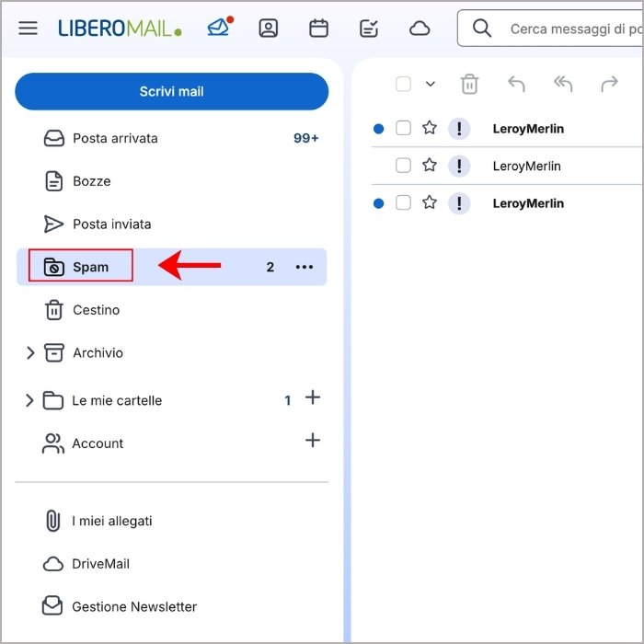Image resolution: width=644 pixels, height=644 pixels.
Task: Star the third LeroyMerlin message
Action: tap(430, 202)
